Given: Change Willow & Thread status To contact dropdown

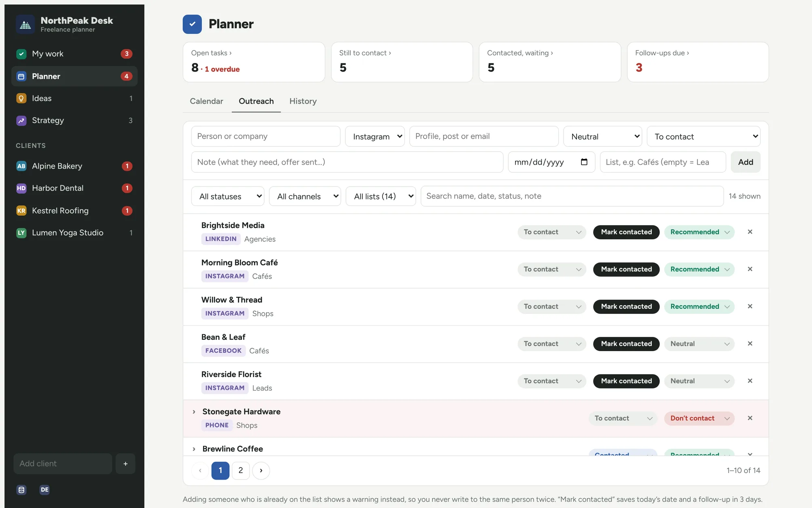Looking at the screenshot, I should pyautogui.click(x=552, y=306).
